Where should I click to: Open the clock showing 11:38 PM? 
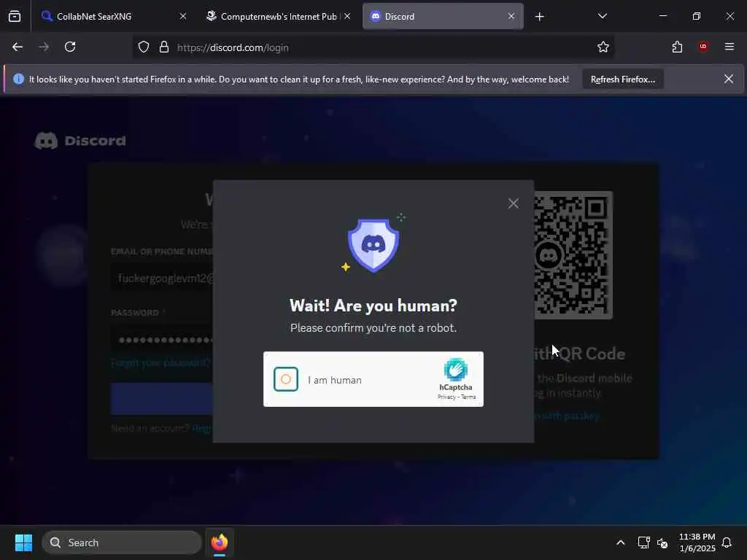697,542
